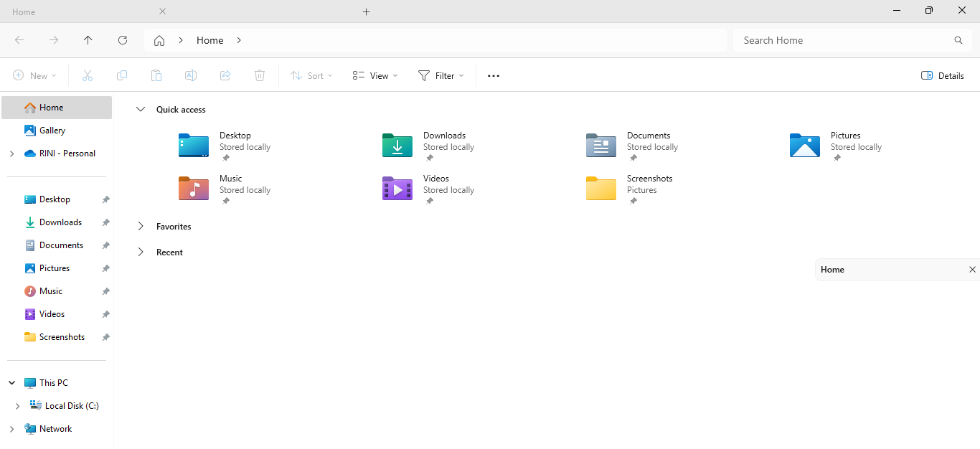The height and width of the screenshot is (449, 980).
Task: Click the Search Home input field
Action: [843, 40]
